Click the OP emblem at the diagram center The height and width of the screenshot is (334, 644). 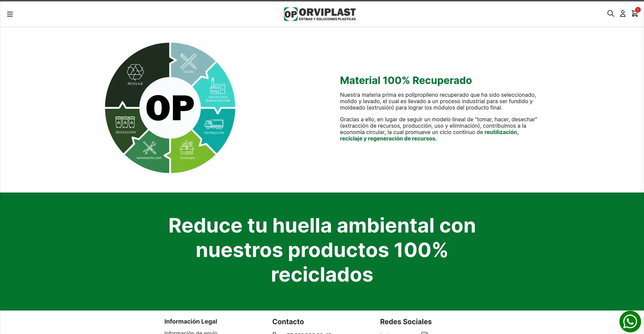(x=170, y=108)
